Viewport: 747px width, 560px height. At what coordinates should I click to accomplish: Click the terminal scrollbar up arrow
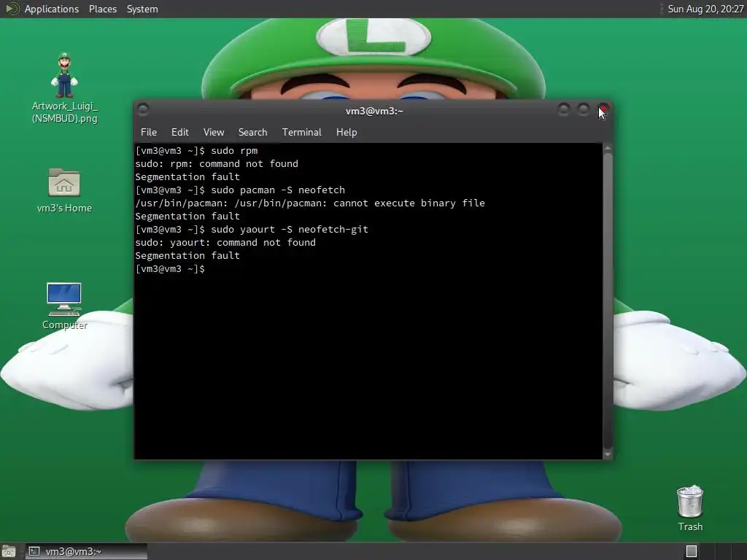tap(608, 148)
